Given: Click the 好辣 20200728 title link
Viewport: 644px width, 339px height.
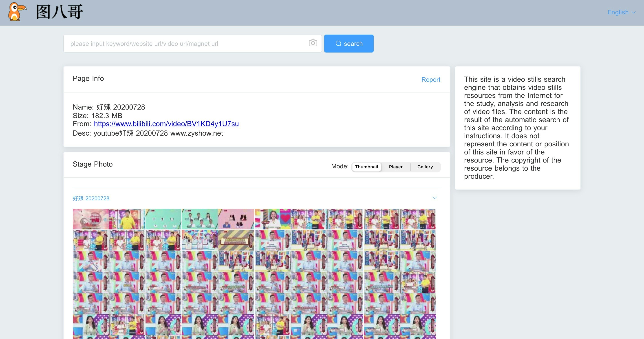Looking at the screenshot, I should [91, 198].
